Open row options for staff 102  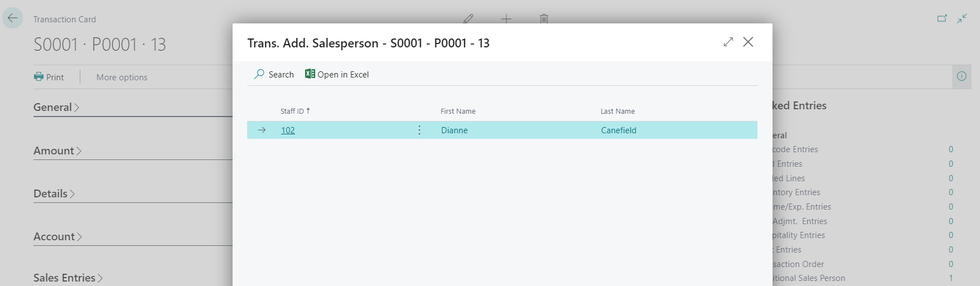pyautogui.click(x=419, y=130)
